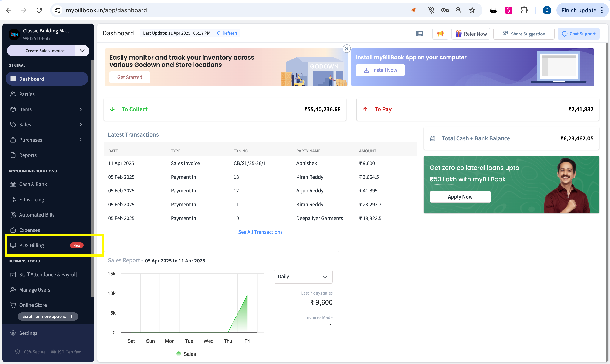Open the Chrome three-dot menu

602,10
